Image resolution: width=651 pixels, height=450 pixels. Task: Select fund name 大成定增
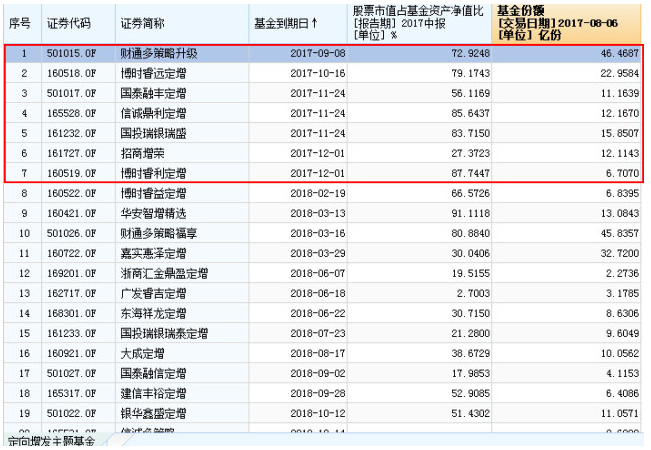142,354
